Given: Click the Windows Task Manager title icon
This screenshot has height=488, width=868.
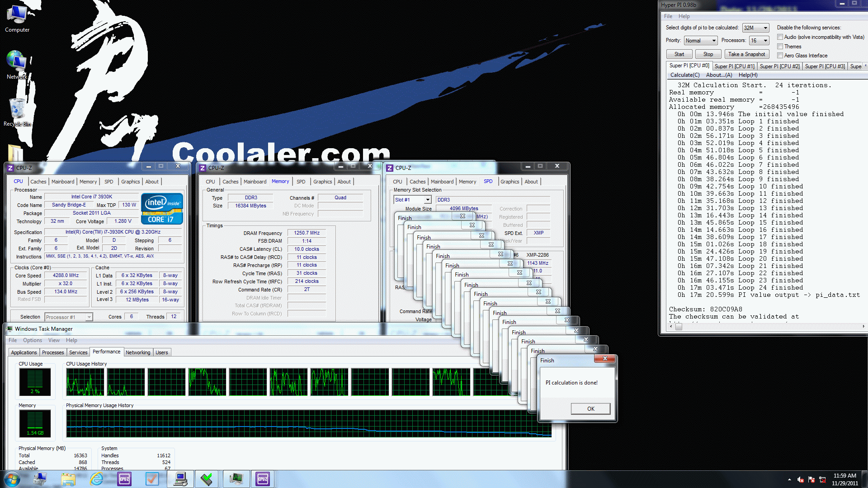Looking at the screenshot, I should [x=9, y=328].
